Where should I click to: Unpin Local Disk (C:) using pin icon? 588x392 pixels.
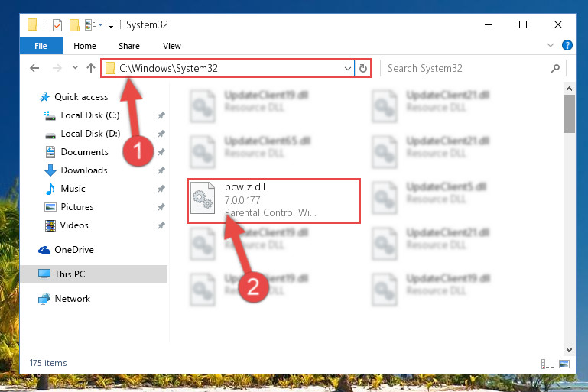(x=161, y=115)
